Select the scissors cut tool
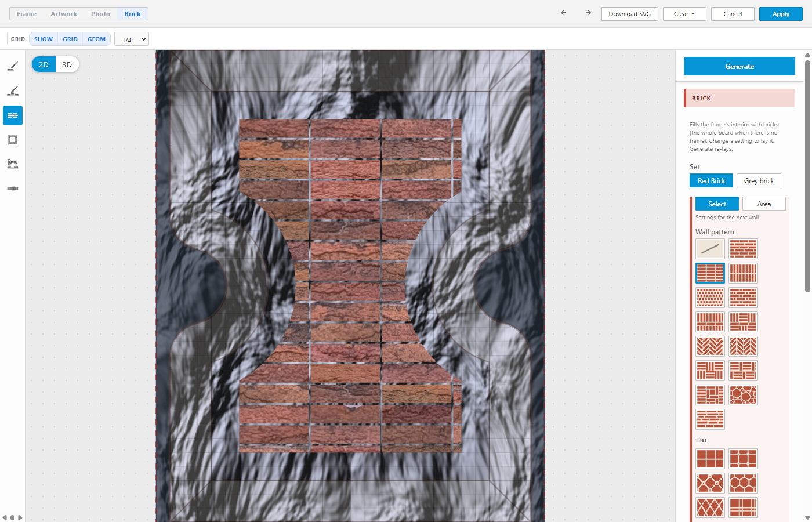The image size is (812, 522). [x=13, y=164]
